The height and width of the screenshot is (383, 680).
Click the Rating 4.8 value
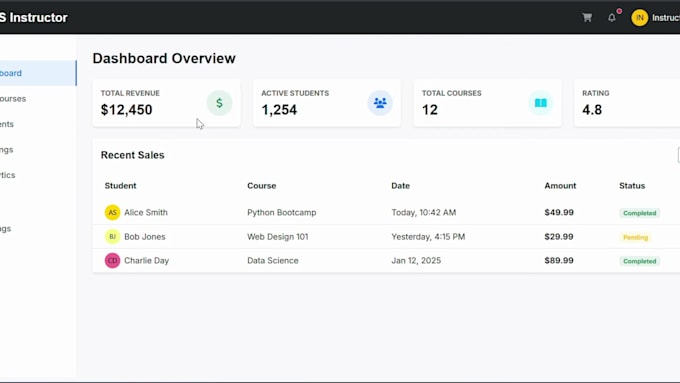point(592,110)
